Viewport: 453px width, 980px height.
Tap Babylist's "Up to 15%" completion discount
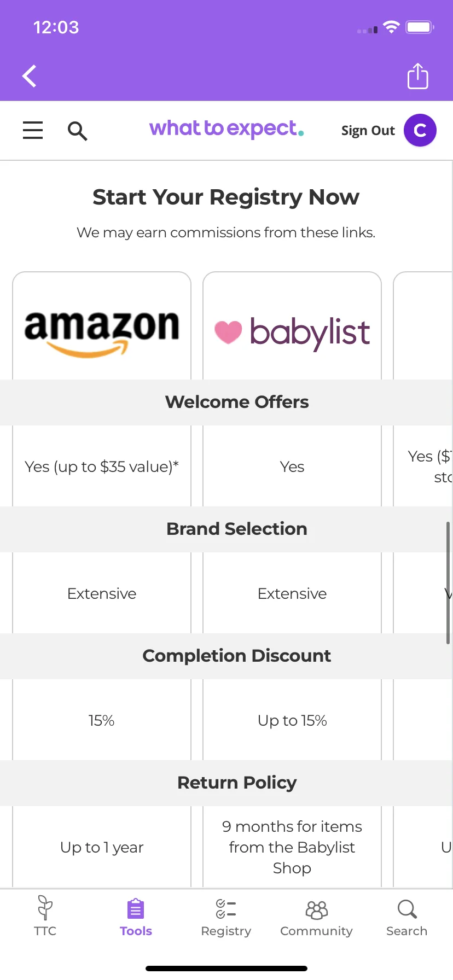[x=292, y=720]
